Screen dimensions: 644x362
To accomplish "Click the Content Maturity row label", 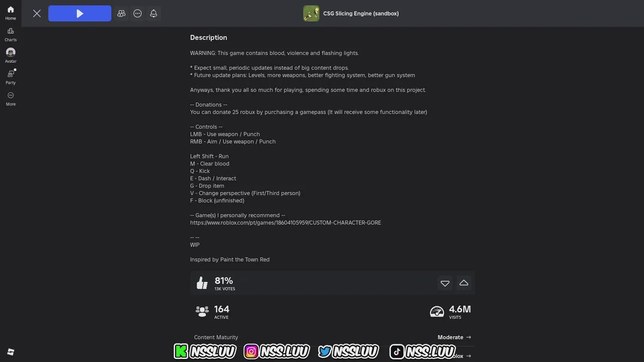I will coord(216,337).
